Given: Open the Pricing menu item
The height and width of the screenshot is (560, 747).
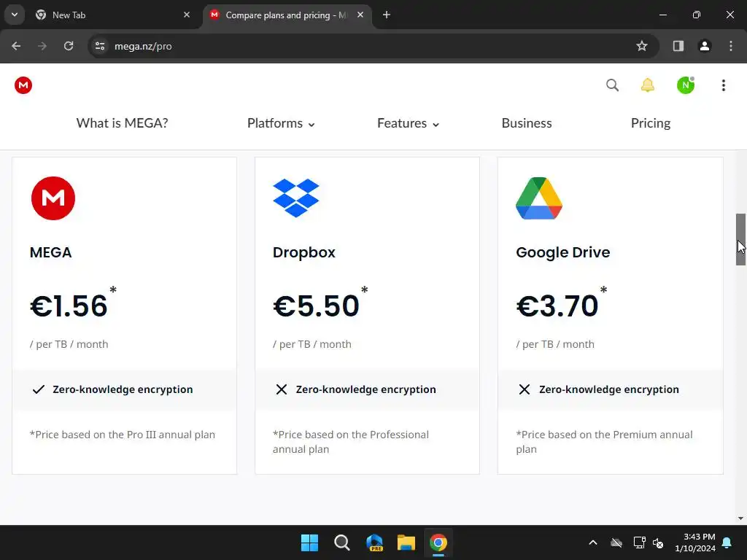Looking at the screenshot, I should [650, 123].
